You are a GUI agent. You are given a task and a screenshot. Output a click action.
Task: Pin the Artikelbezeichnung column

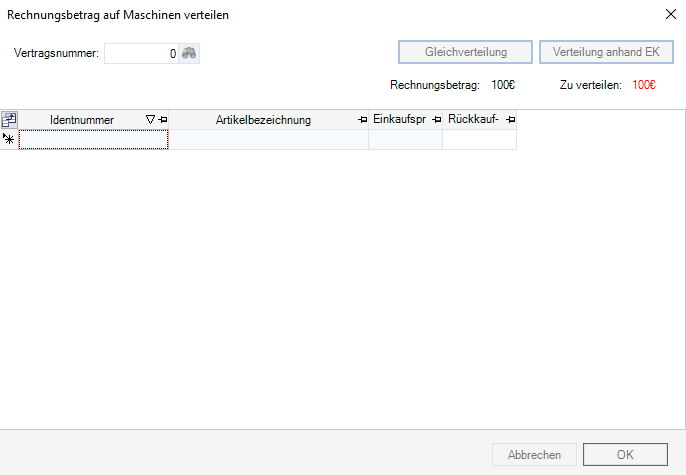coord(362,120)
